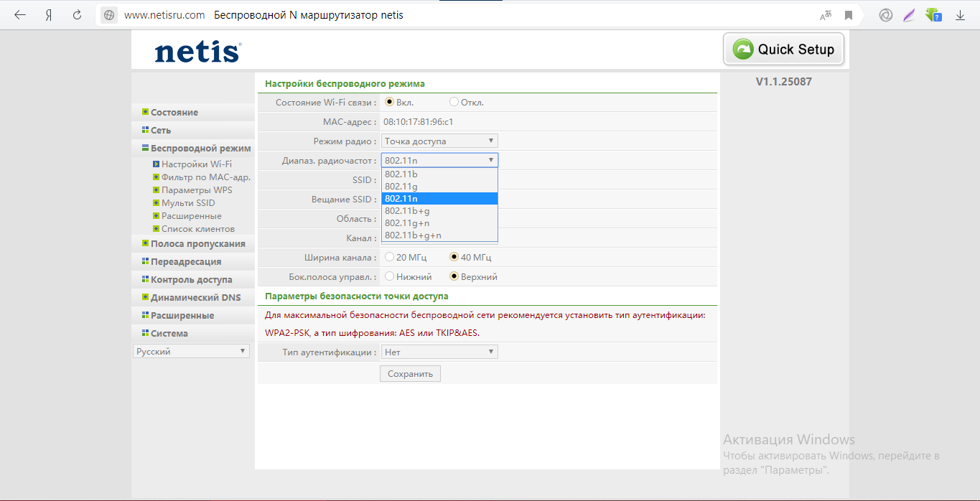Open the blue round extension icon
This screenshot has height=501, width=980.
tap(886, 15)
